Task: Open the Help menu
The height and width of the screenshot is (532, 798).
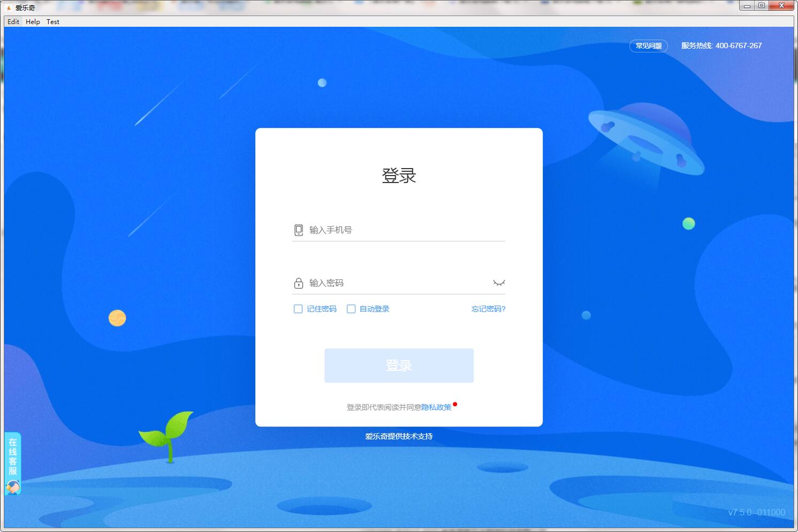Action: point(32,22)
